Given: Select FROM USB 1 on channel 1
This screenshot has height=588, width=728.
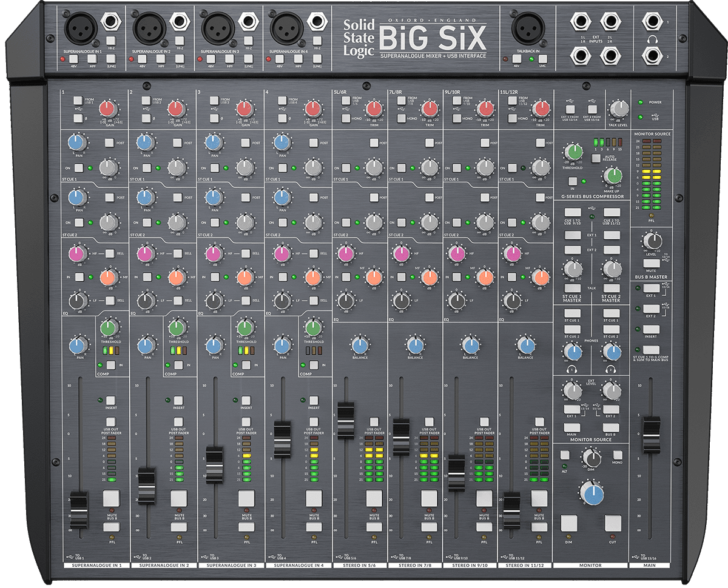Looking at the screenshot, I should point(78,101).
